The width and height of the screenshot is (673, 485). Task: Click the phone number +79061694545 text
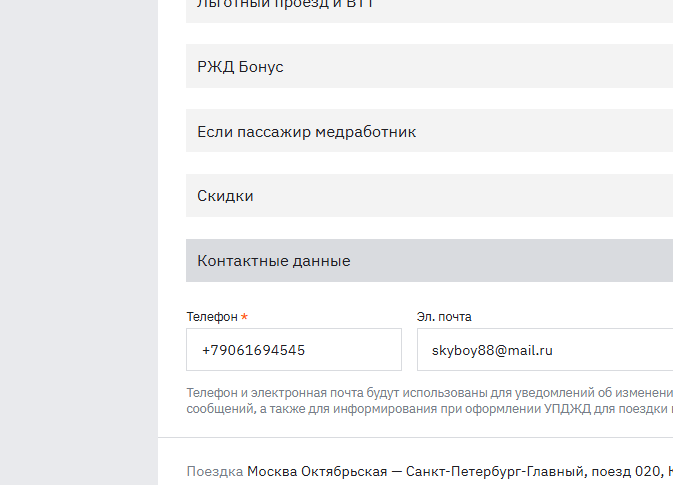(253, 351)
